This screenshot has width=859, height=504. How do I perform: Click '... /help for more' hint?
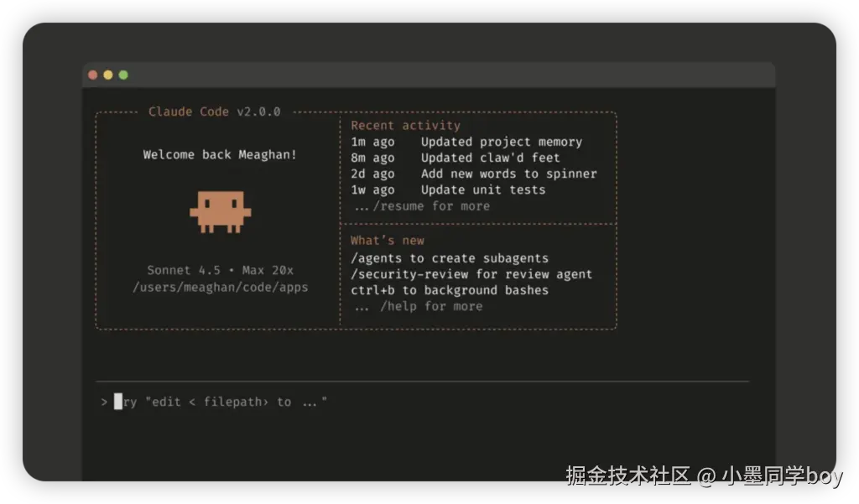click(419, 306)
